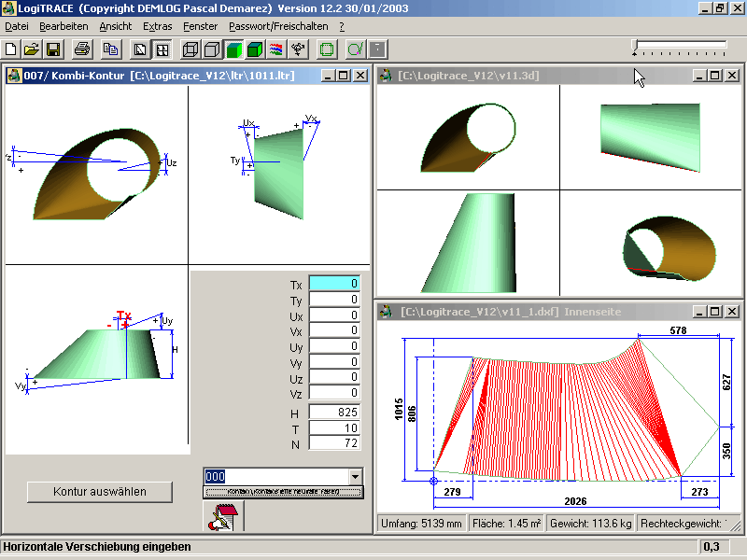Open the Bearbeiten menu
747x560 pixels.
point(63,26)
